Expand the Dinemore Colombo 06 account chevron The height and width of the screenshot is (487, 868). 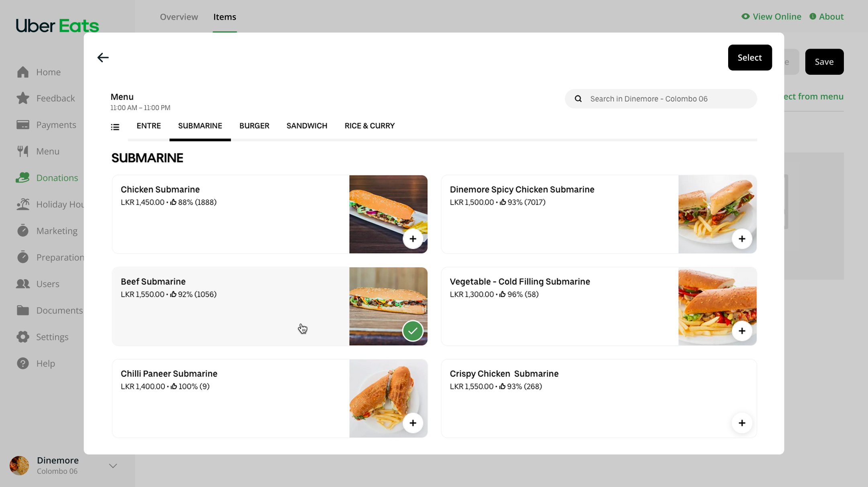point(113,466)
